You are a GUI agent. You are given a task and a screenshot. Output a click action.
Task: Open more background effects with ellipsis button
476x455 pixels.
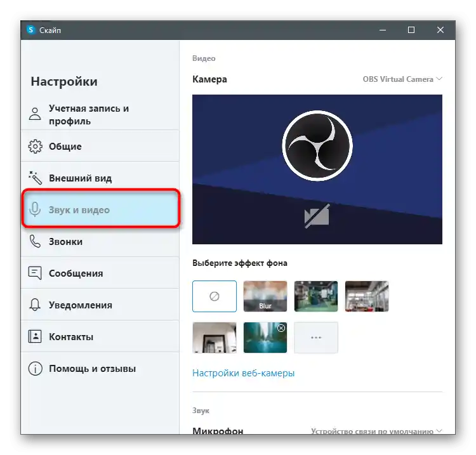315,338
